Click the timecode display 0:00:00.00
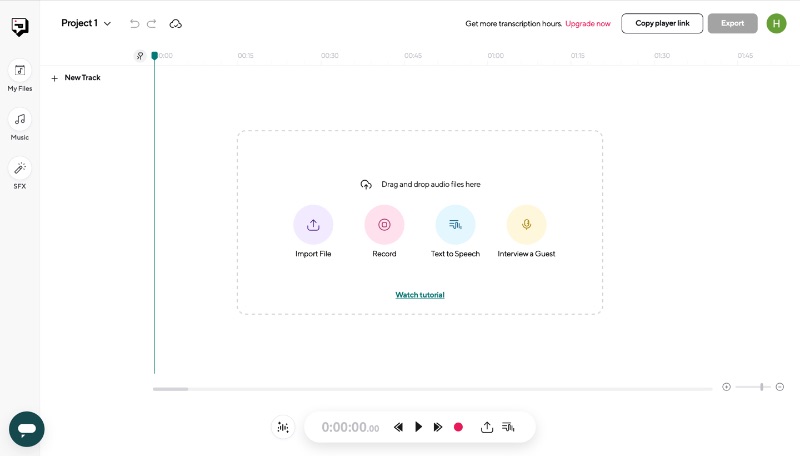The image size is (800, 456). 350,427
